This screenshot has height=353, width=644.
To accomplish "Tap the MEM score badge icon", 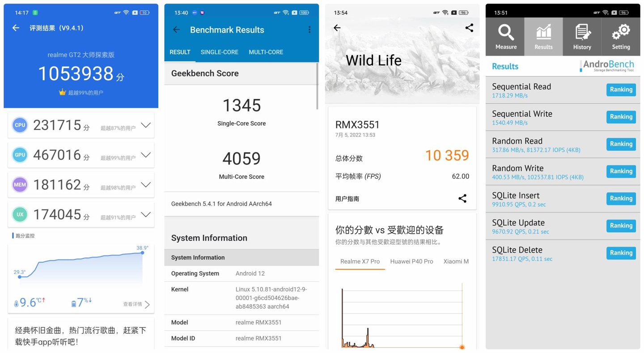I will pyautogui.click(x=20, y=185).
